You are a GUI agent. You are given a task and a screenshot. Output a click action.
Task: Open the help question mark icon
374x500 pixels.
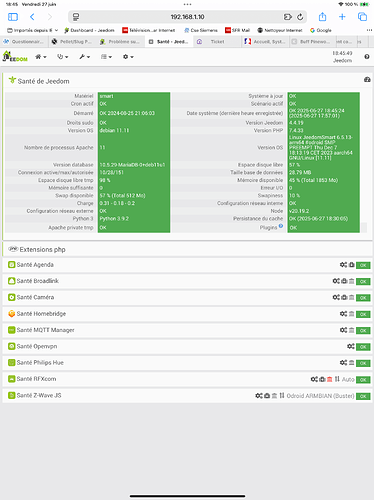(x=367, y=57)
